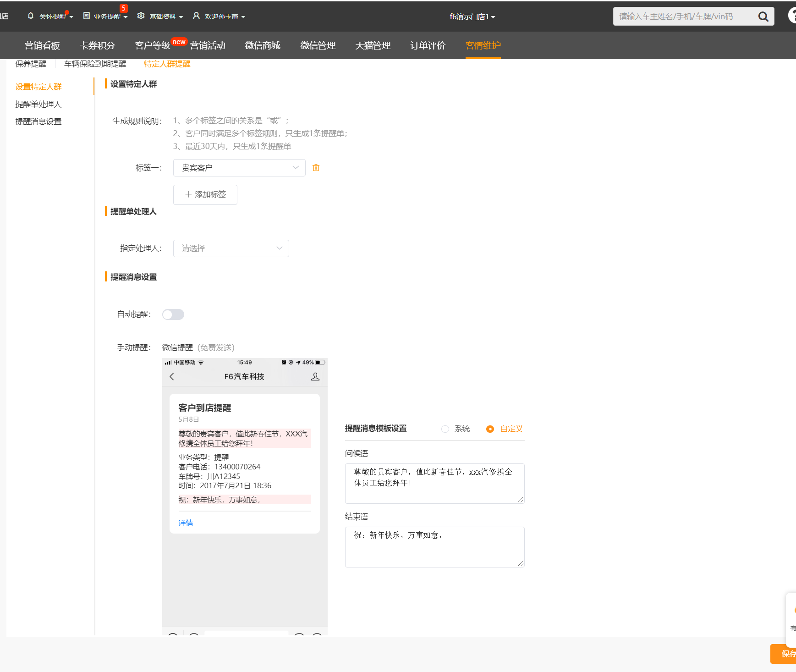Click the 客户电话 13400070264 line
796x672 pixels.
(220, 467)
